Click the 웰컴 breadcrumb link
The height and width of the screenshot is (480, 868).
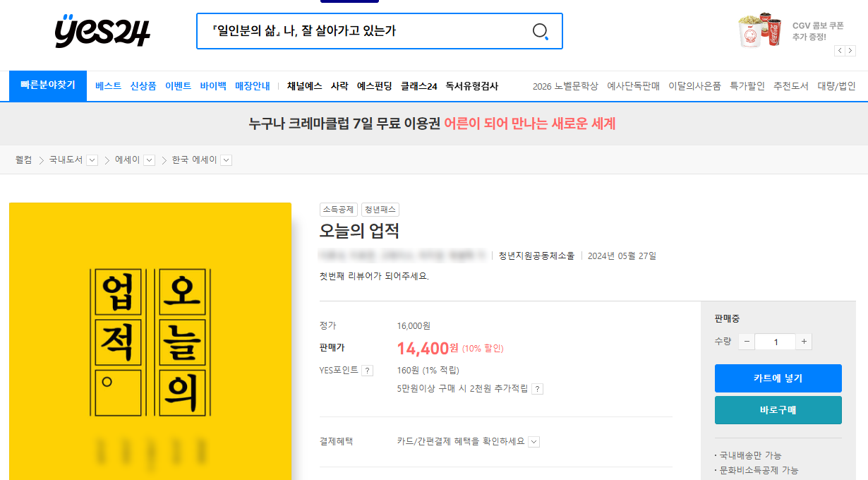point(23,160)
